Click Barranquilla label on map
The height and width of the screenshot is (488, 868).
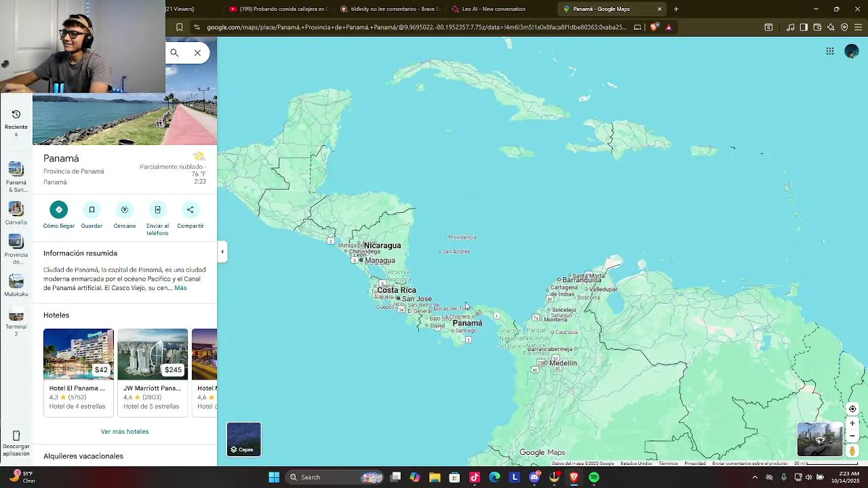coord(582,280)
